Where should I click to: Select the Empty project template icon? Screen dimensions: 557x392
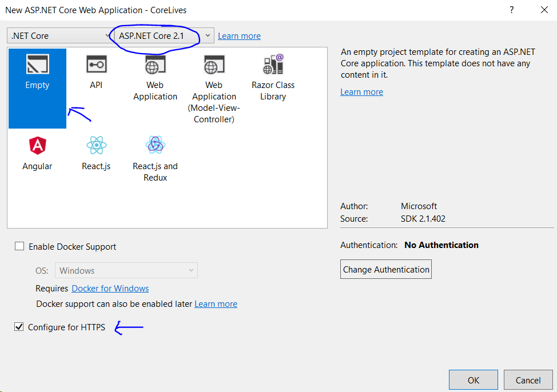[x=37, y=64]
